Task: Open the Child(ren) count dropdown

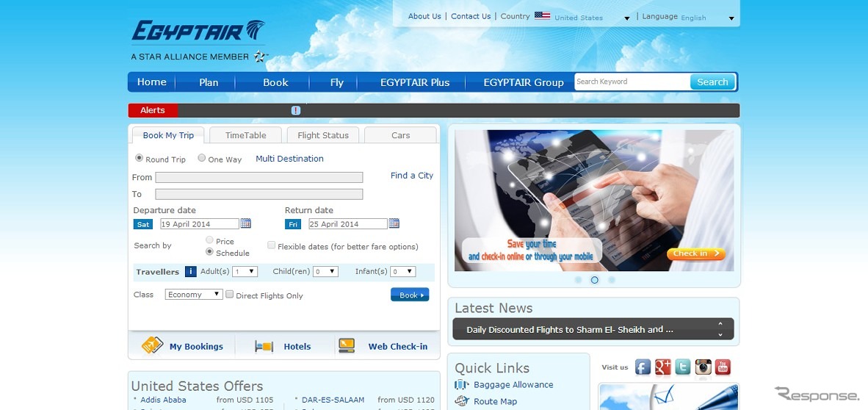Action: pos(325,271)
